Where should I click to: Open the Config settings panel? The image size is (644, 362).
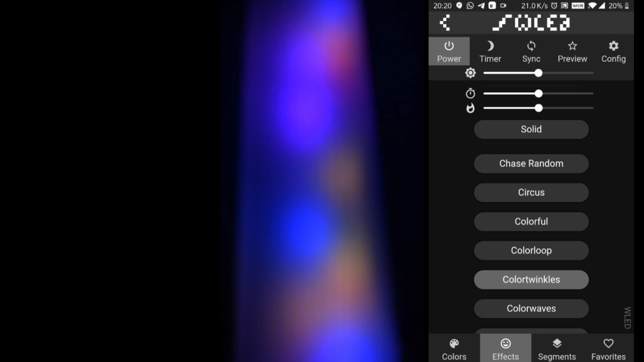[x=613, y=51]
